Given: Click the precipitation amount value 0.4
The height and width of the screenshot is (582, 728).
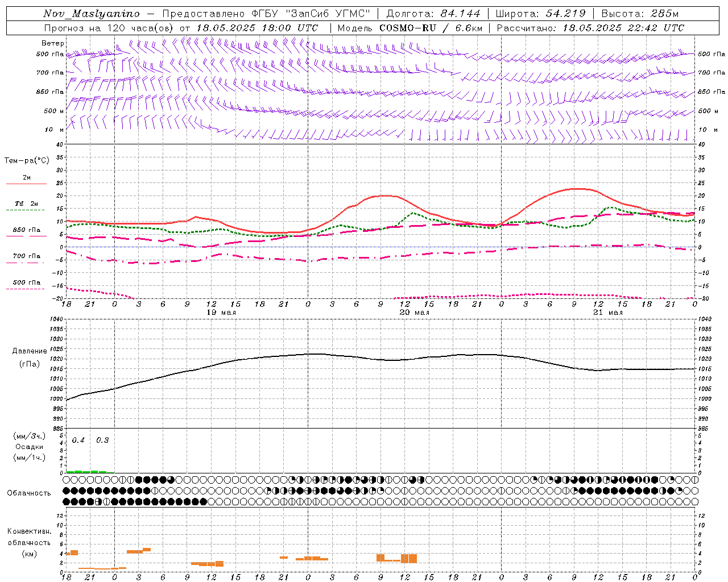Looking at the screenshot, I should (78, 440).
